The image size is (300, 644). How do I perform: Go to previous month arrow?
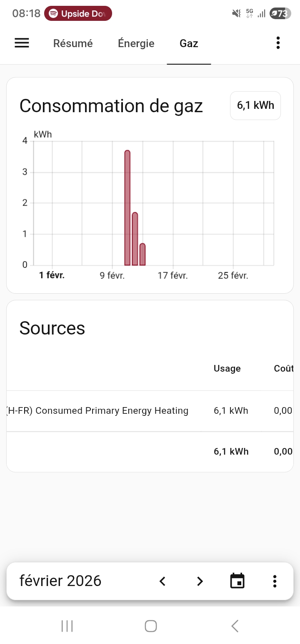(x=162, y=581)
